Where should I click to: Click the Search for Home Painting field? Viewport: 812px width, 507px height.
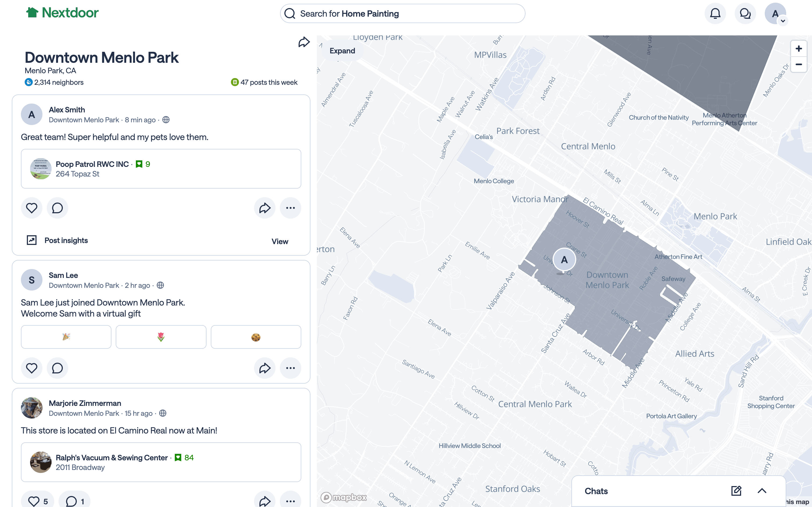(x=402, y=14)
